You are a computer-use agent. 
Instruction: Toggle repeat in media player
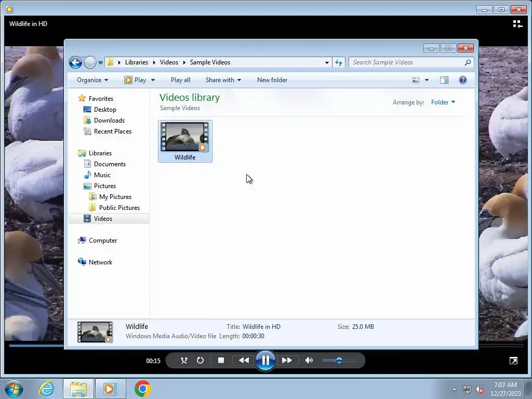200,361
